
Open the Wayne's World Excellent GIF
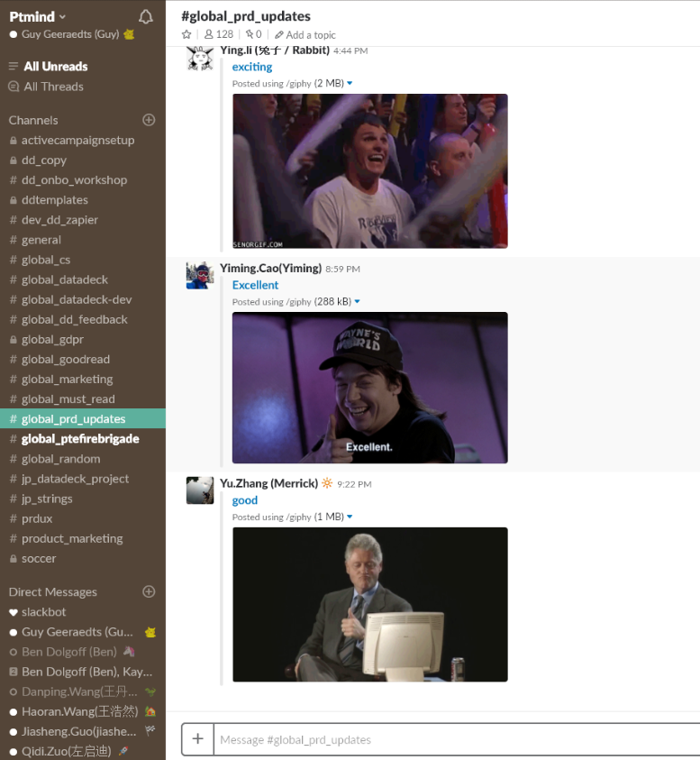(x=370, y=388)
